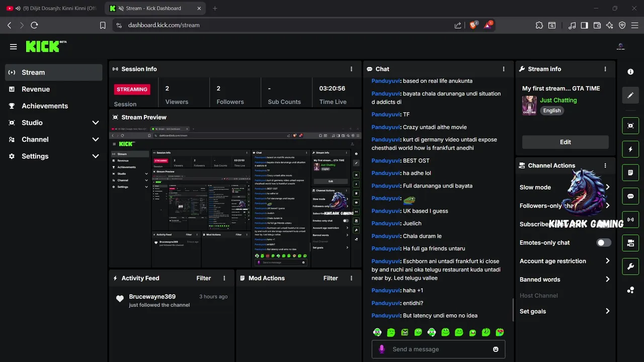Click the three-circles icon at sidebar bottom

coord(630,290)
